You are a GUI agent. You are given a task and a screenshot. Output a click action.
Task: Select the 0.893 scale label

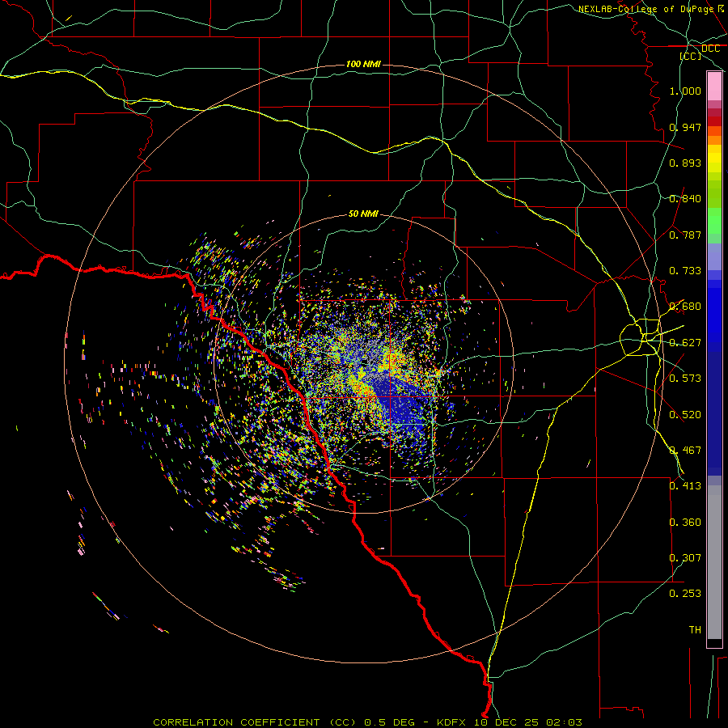(x=685, y=163)
